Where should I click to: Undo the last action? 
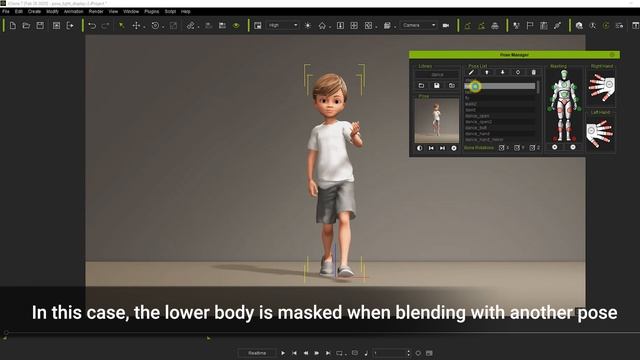coord(92,26)
